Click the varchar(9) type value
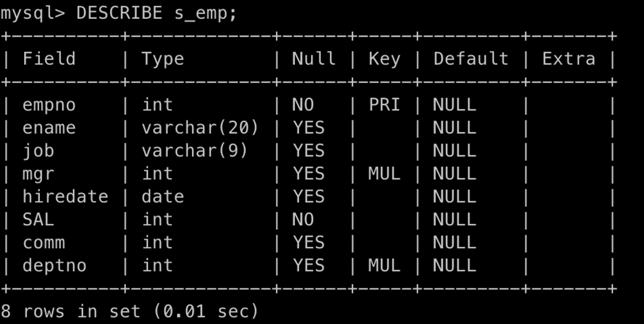The image size is (644, 324). tap(195, 151)
